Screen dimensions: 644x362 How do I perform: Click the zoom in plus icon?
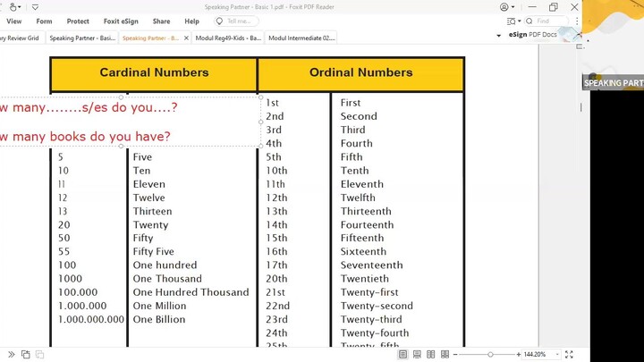[516, 355]
